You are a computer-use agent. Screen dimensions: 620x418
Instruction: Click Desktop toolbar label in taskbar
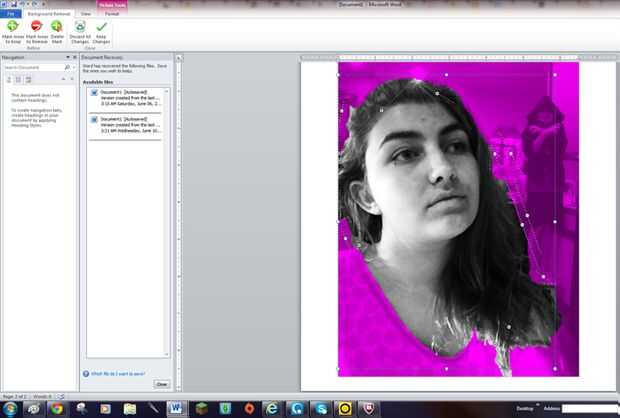coord(525,409)
